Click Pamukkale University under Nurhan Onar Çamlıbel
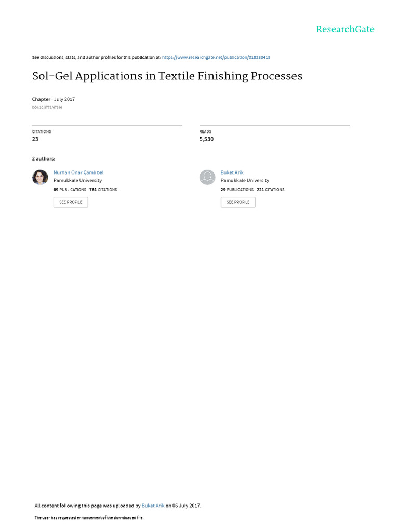This screenshot has height=532, width=399. [x=77, y=180]
